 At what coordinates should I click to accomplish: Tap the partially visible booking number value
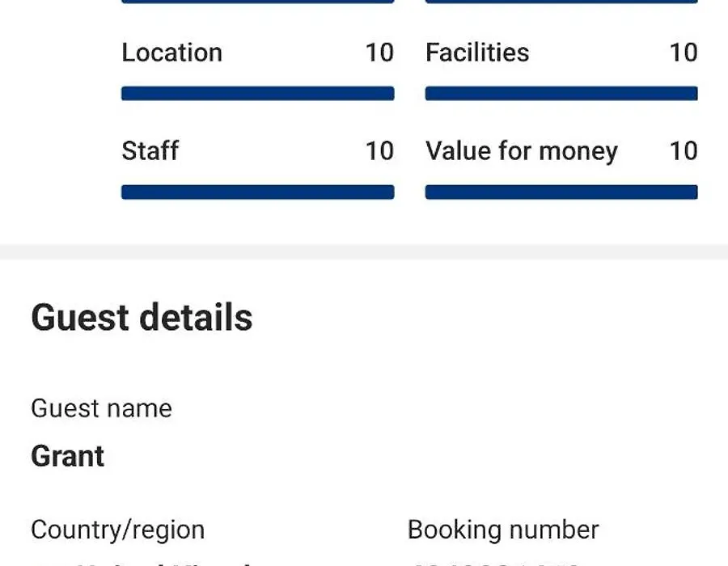coord(494,564)
